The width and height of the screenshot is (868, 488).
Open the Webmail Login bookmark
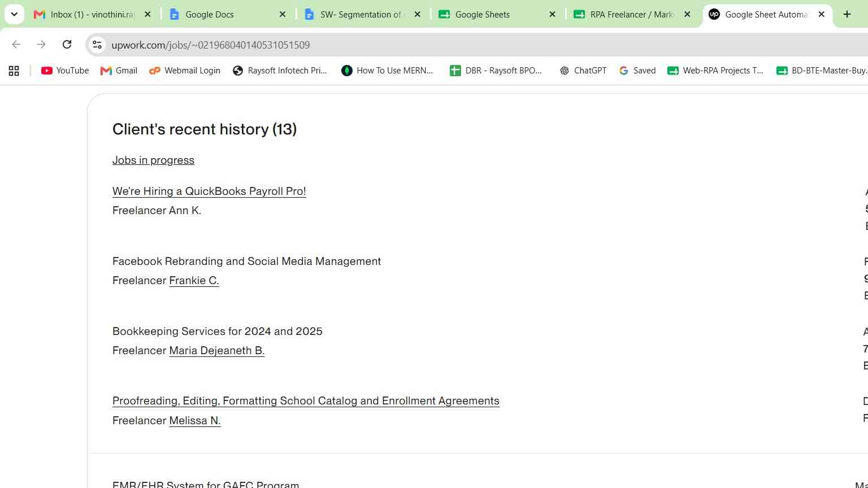184,71
